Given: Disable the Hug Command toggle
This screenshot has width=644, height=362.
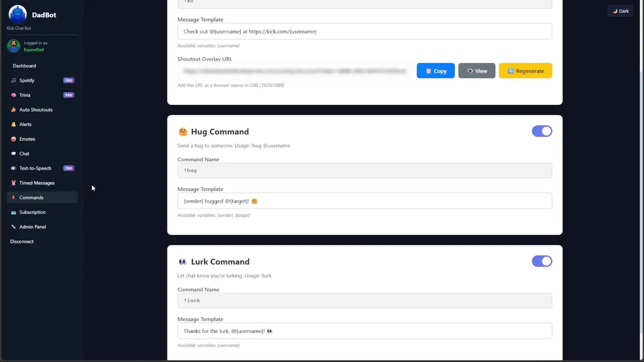Looking at the screenshot, I should (x=541, y=131).
